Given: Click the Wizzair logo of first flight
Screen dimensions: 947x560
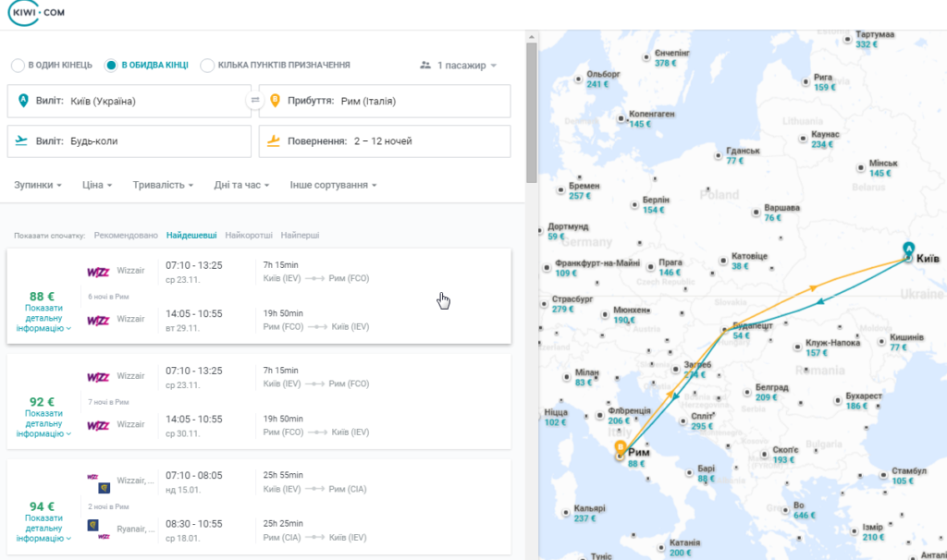Looking at the screenshot, I should point(98,272).
